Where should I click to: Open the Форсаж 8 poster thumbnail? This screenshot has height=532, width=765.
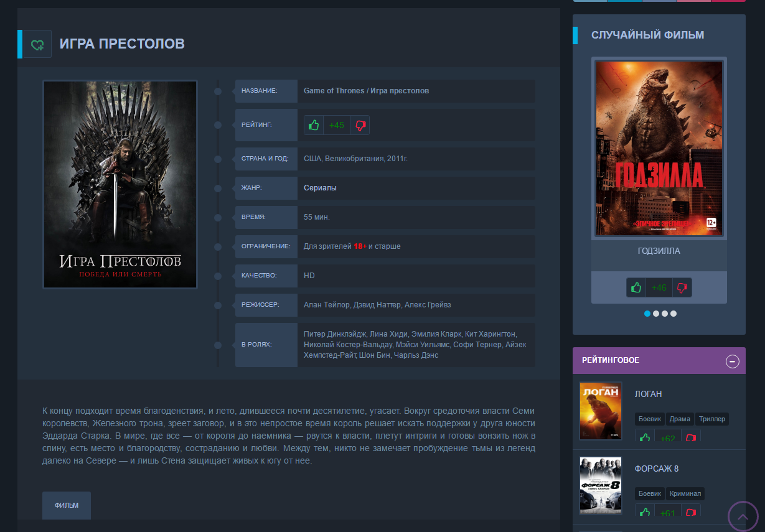tap(601, 485)
